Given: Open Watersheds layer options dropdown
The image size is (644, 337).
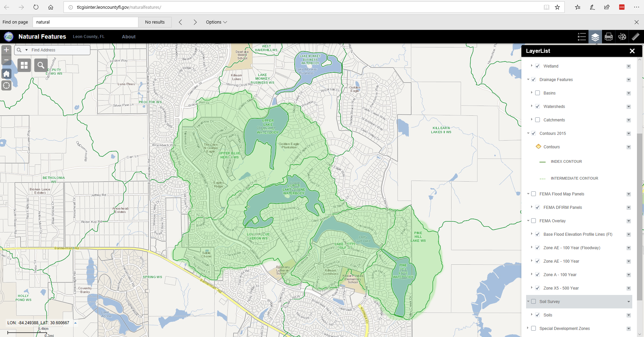Looking at the screenshot, I should click(x=629, y=107).
